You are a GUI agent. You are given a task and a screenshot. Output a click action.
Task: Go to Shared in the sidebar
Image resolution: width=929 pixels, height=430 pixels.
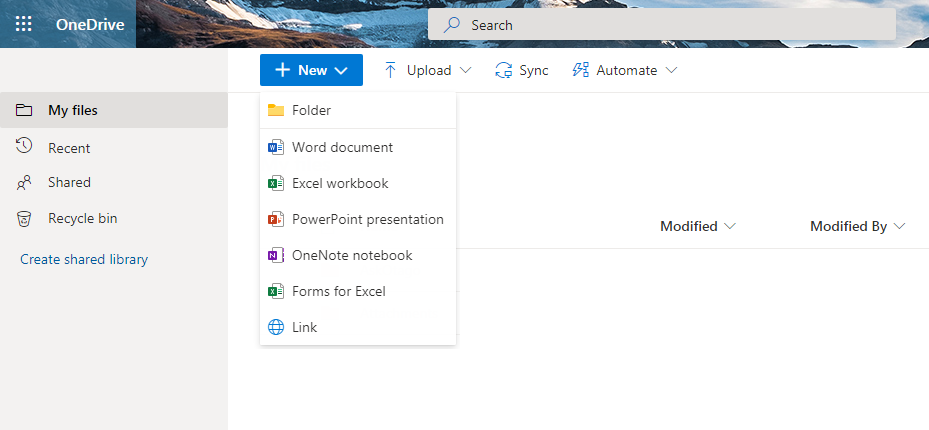coord(69,182)
